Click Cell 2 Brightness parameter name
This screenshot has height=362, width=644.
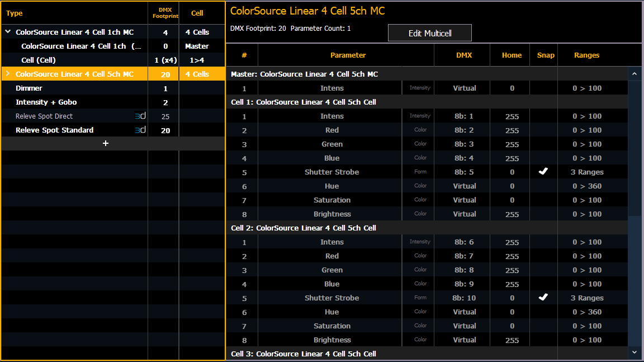click(x=332, y=340)
